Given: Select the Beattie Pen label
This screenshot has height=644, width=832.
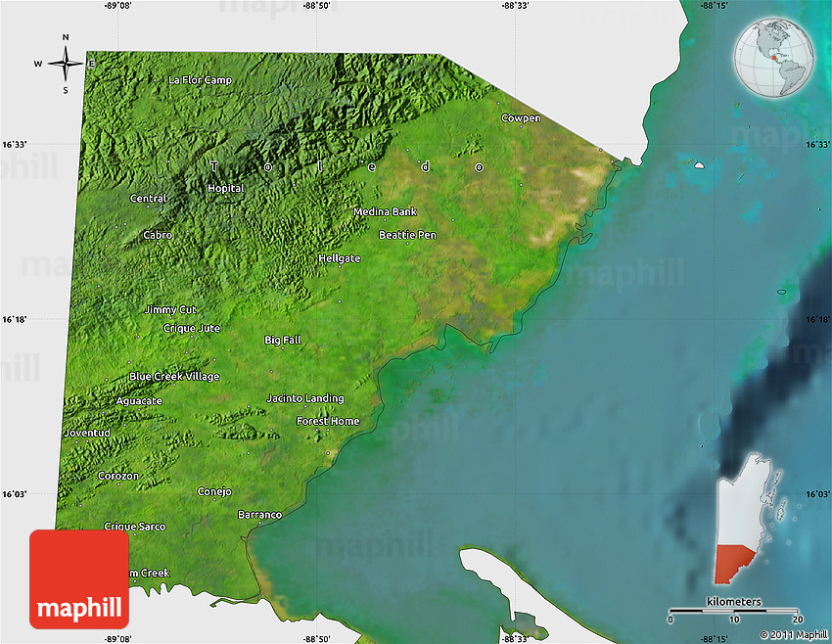Looking at the screenshot, I should [x=407, y=235].
